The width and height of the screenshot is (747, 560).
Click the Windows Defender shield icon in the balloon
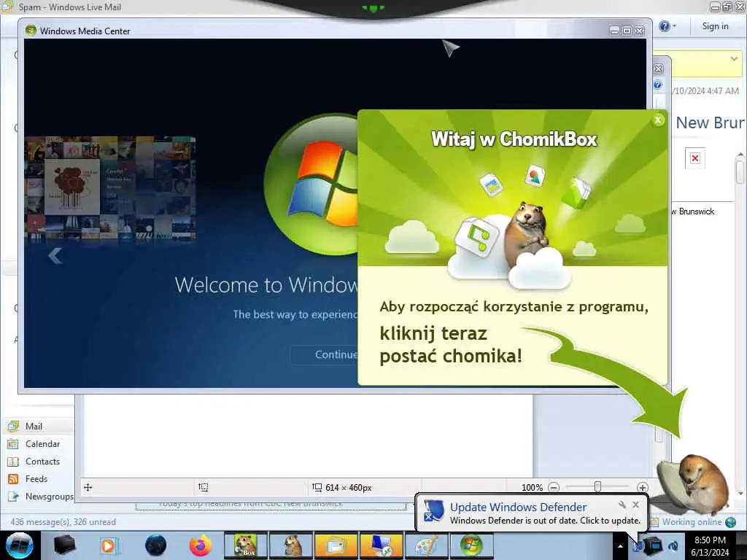click(433, 512)
